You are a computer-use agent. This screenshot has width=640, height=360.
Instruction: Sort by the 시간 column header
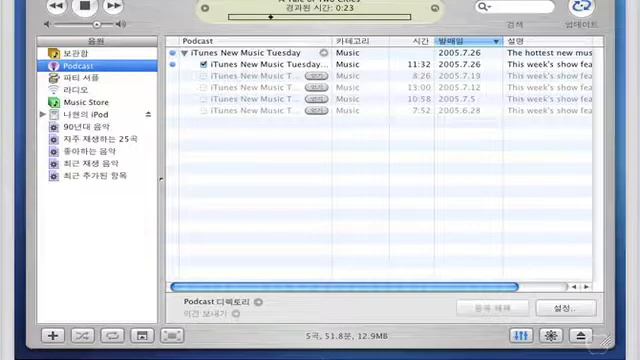point(412,41)
